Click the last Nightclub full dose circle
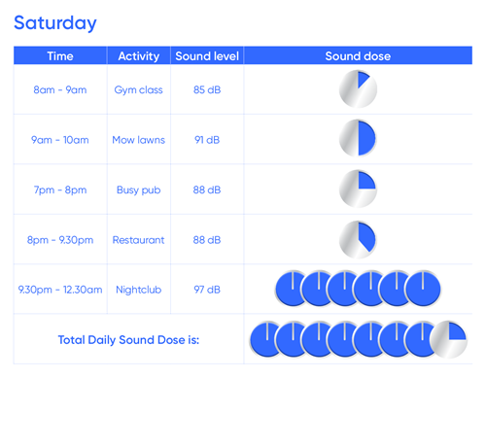Screen dimensions: 486x448 coord(423,289)
